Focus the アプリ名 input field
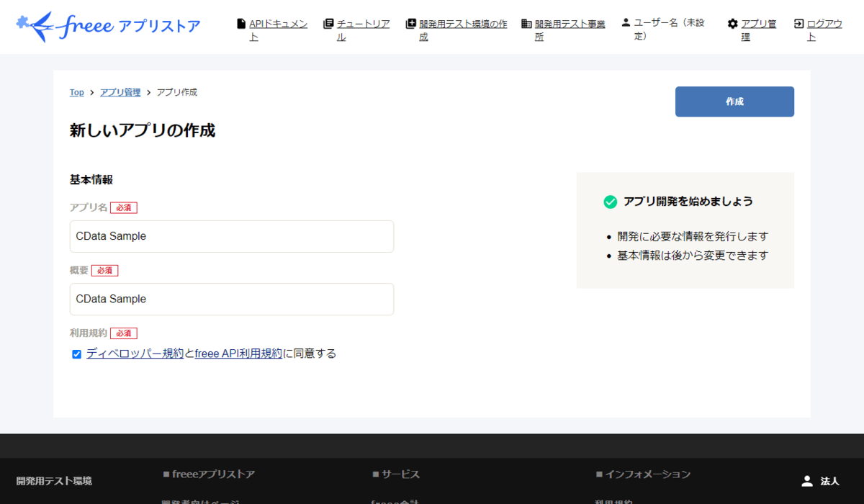The height and width of the screenshot is (504, 864). click(232, 236)
